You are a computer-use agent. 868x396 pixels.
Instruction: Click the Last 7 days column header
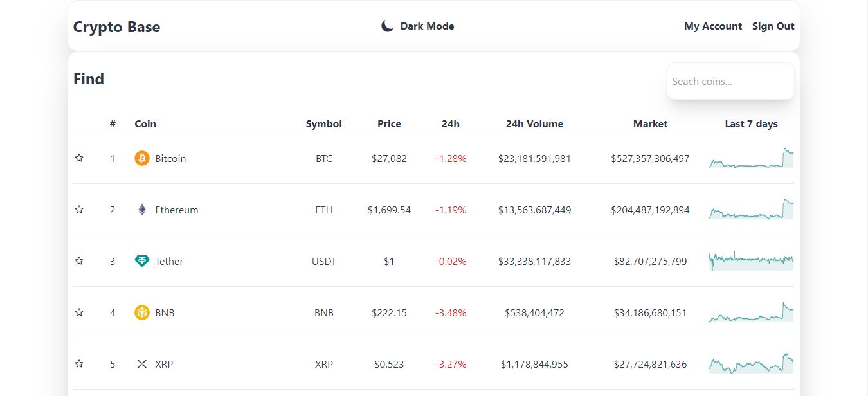click(x=751, y=123)
